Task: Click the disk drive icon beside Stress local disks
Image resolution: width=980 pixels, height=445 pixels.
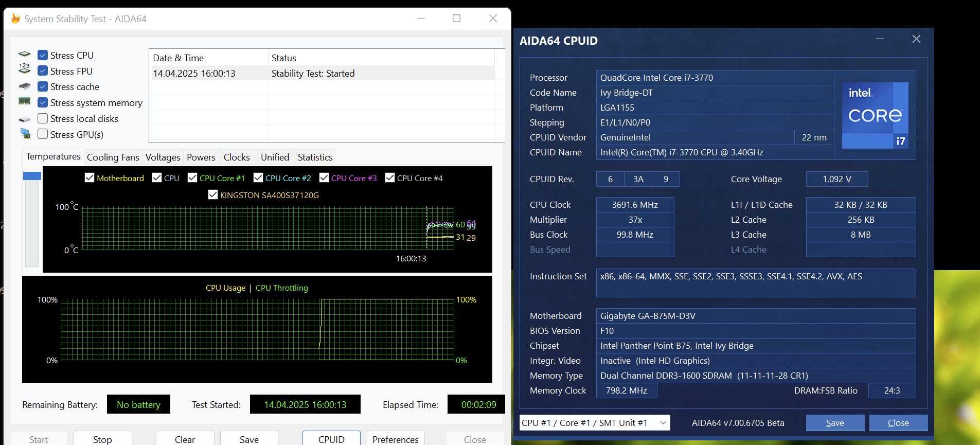Action: (24, 119)
